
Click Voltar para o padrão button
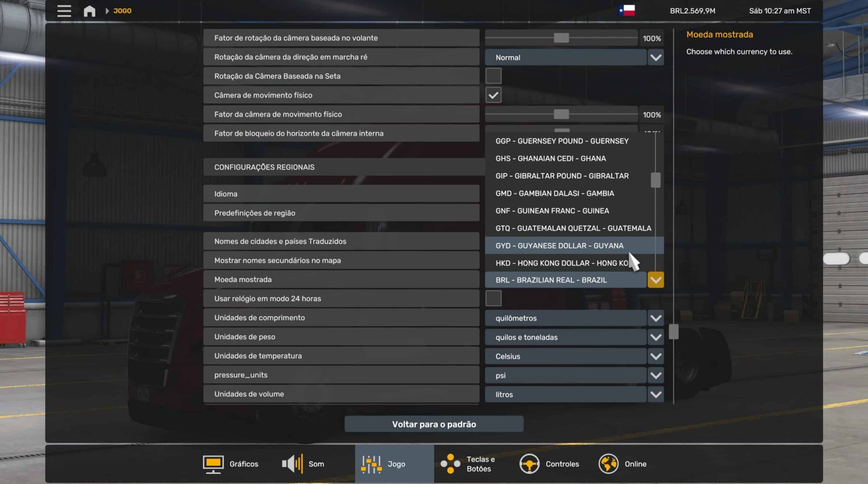pyautogui.click(x=434, y=424)
